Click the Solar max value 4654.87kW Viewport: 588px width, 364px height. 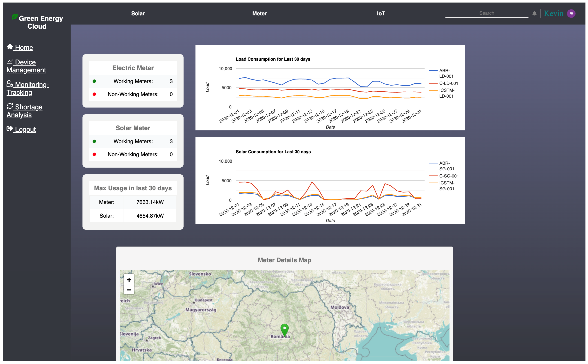coord(150,216)
